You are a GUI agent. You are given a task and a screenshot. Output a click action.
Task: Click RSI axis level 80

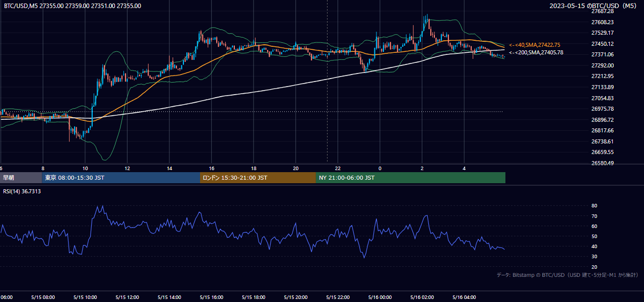click(x=594, y=206)
